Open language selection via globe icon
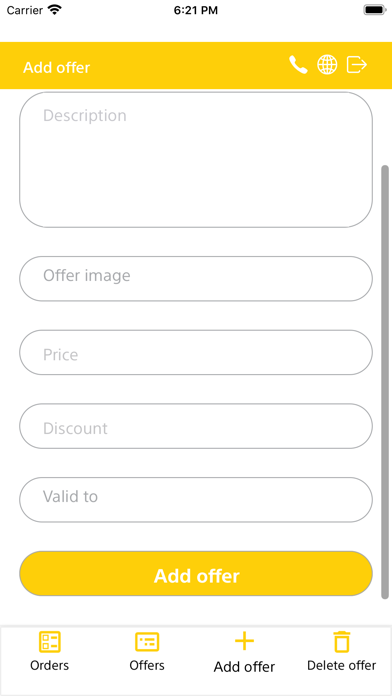The image size is (392, 696). [327, 65]
